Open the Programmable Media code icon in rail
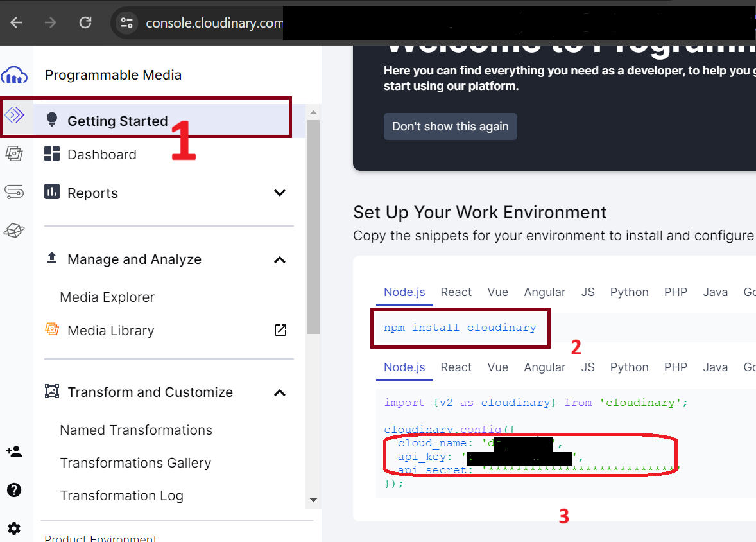756x542 pixels. 15,115
